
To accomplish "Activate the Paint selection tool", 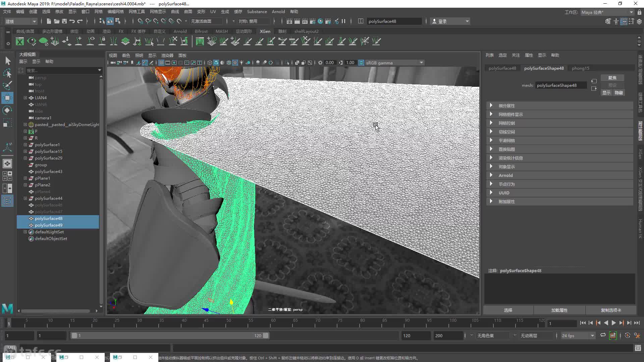I will pyautogui.click(x=7, y=85).
